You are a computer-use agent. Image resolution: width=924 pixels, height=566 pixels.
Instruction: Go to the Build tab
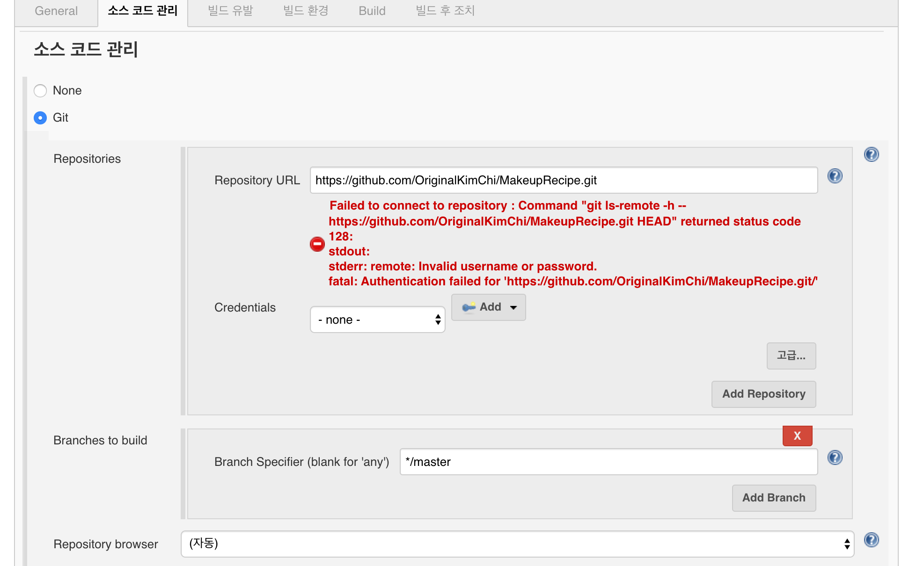(372, 11)
